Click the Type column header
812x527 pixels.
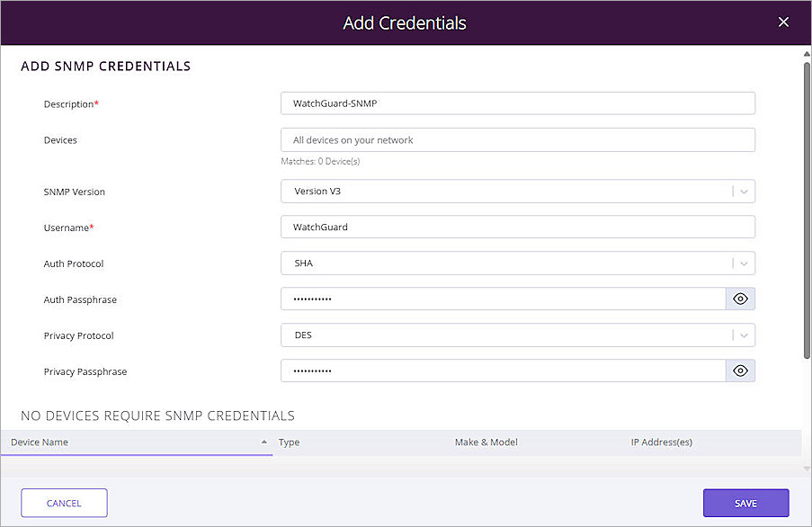(290, 442)
